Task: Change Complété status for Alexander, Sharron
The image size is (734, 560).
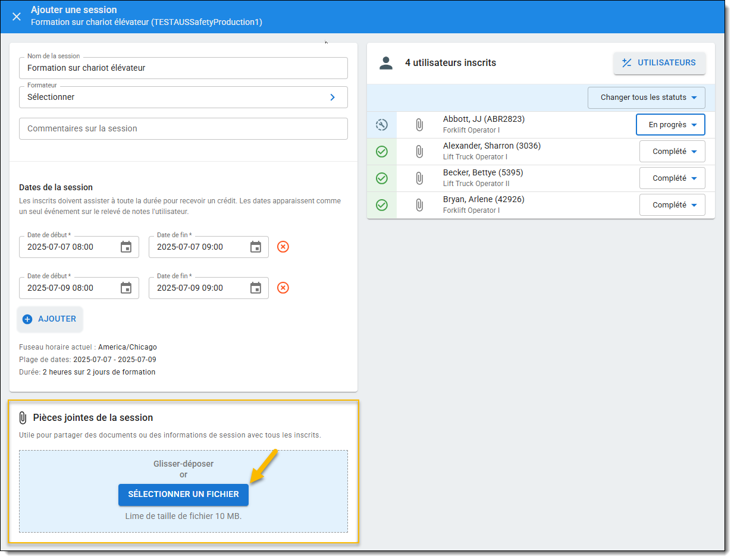Action: (672, 152)
